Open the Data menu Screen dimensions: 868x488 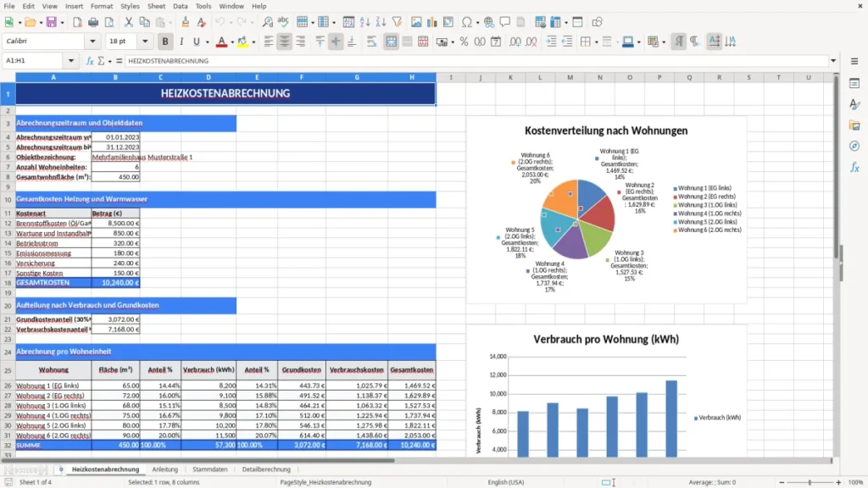pos(180,6)
